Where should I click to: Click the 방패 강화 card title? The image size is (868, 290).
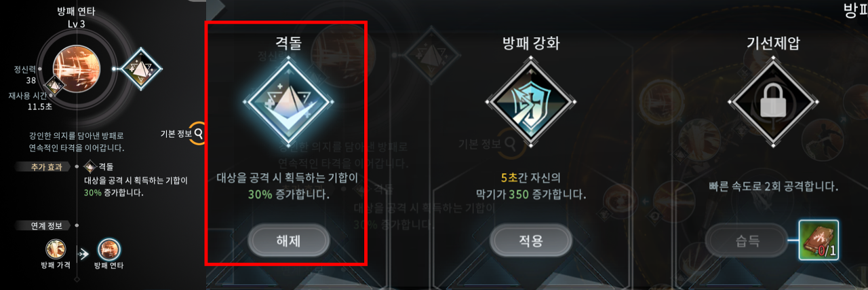pyautogui.click(x=530, y=41)
